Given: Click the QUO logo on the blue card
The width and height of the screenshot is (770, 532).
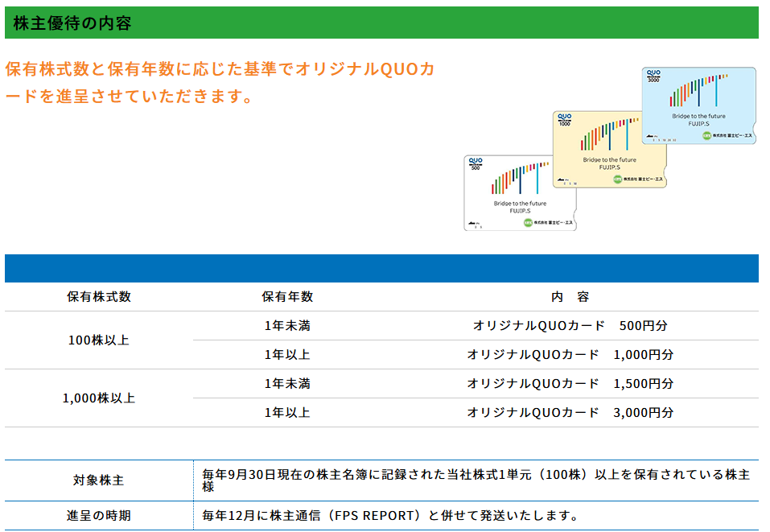Looking at the screenshot, I should (653, 74).
